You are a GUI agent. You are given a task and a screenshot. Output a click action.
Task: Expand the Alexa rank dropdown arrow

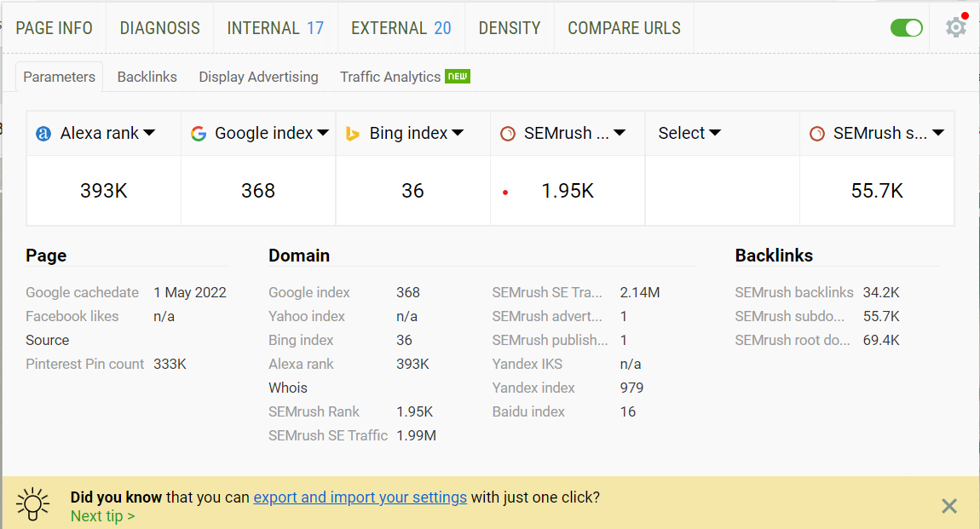(149, 133)
